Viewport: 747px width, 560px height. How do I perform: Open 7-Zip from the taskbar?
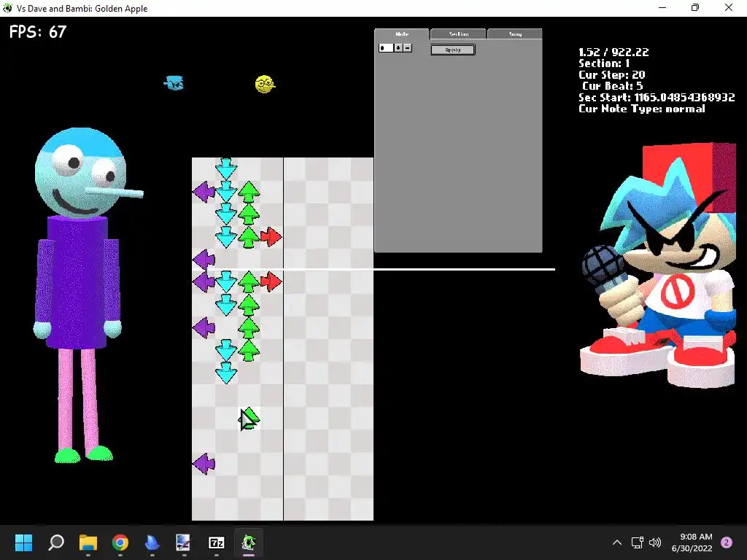tap(217, 542)
